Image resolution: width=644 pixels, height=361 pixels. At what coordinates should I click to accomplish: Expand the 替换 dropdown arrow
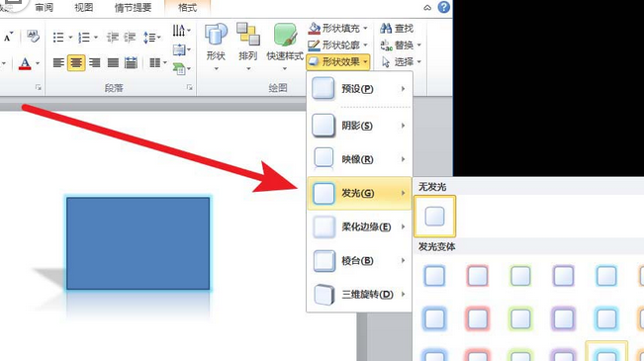point(418,45)
